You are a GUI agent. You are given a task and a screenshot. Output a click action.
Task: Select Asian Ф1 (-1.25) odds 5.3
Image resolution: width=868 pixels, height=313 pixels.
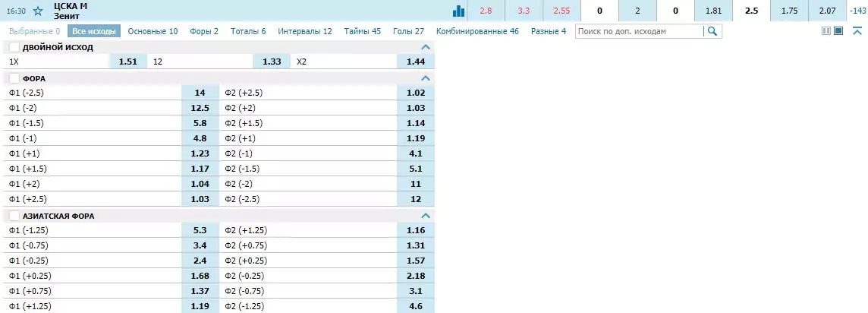tap(200, 230)
